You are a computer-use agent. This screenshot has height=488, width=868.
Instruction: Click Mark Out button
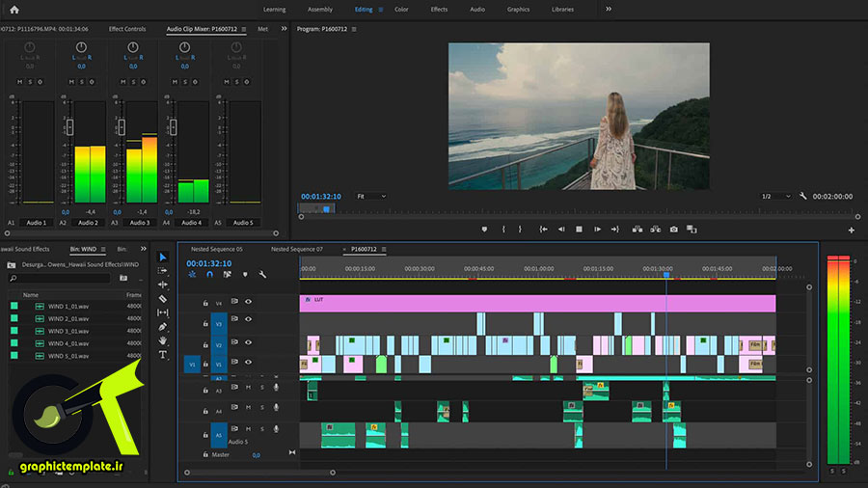pyautogui.click(x=520, y=230)
